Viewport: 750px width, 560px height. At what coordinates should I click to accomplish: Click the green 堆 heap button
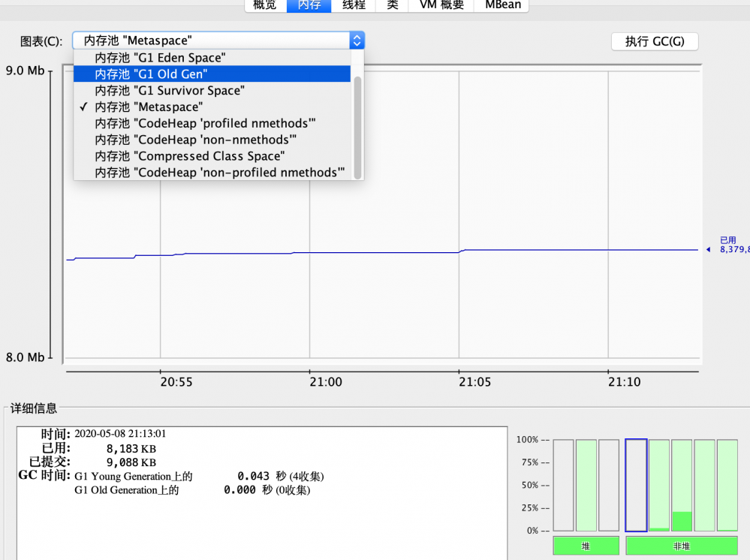[586, 546]
